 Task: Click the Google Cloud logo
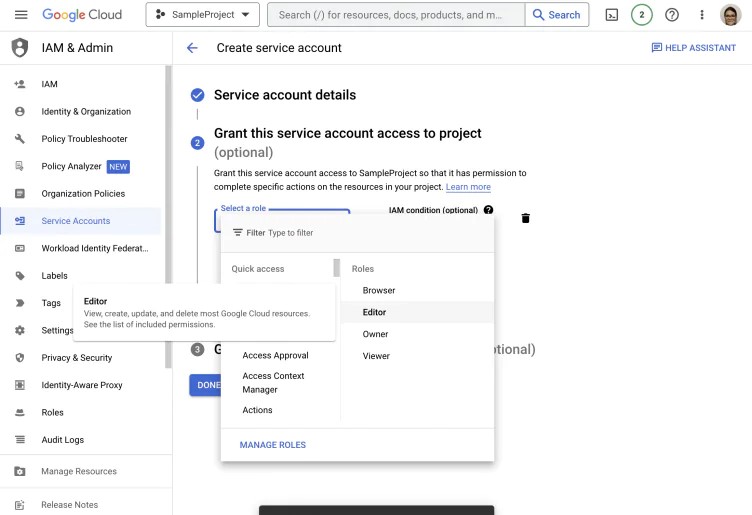(x=82, y=15)
